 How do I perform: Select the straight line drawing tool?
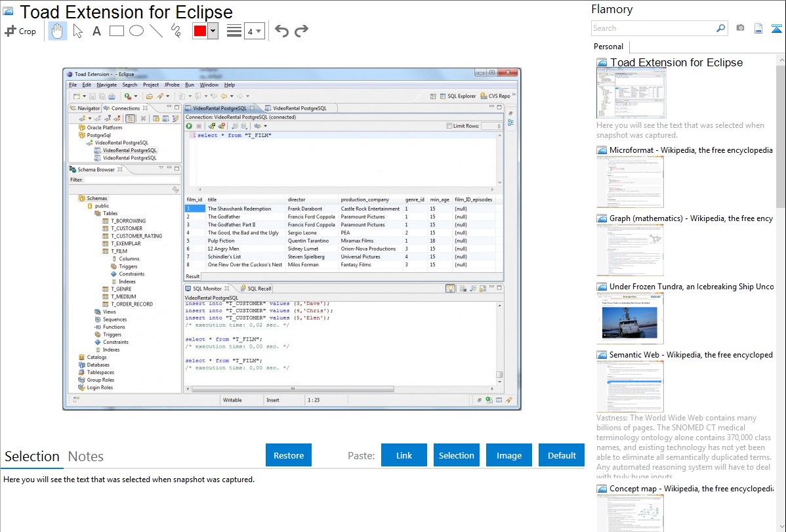155,31
